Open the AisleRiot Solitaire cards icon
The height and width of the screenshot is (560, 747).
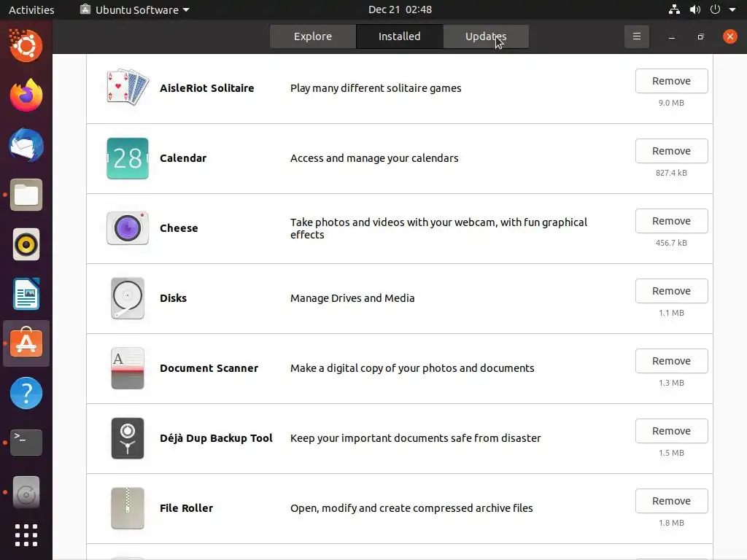coord(128,87)
